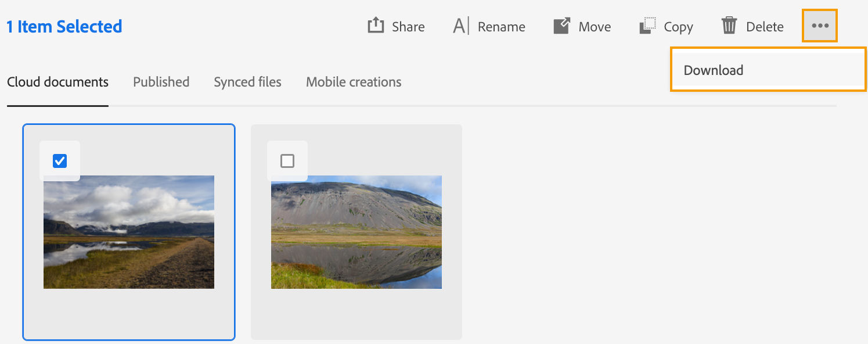Switch to the Published tab

coord(161,81)
